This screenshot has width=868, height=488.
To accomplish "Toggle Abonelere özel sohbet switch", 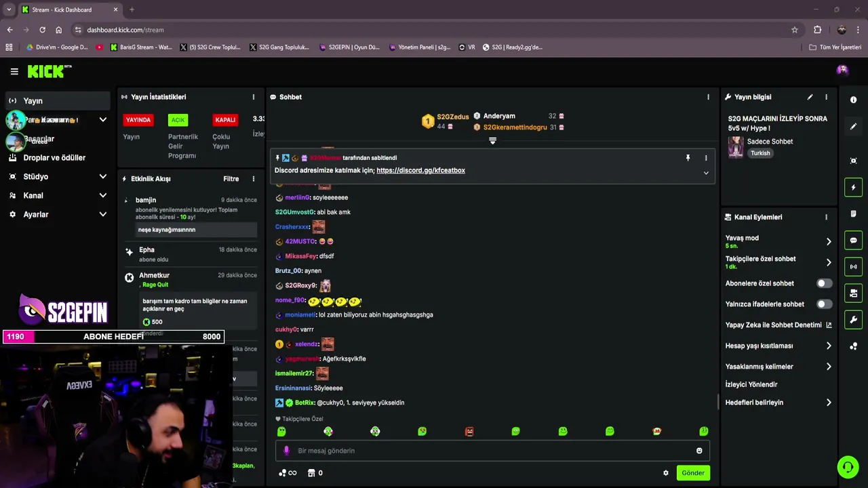I will pos(824,283).
